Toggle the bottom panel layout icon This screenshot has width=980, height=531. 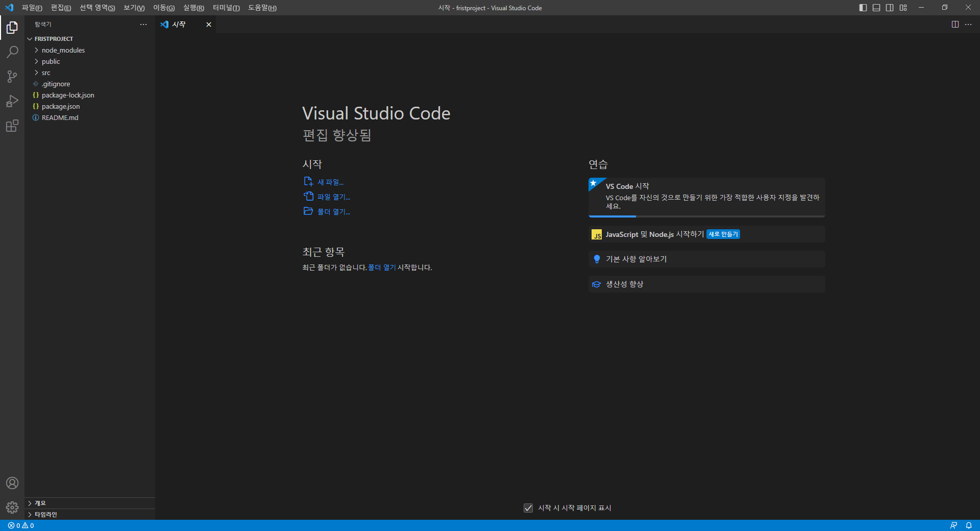click(876, 8)
